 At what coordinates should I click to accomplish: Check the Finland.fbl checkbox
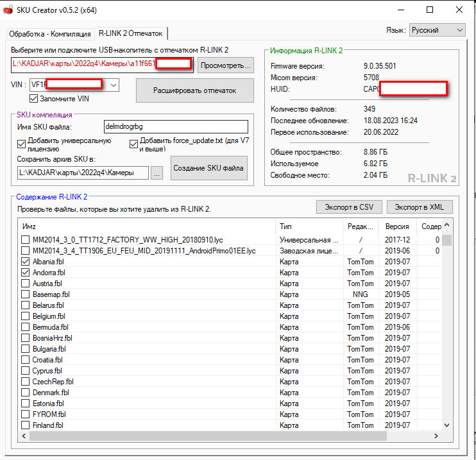coord(26,426)
